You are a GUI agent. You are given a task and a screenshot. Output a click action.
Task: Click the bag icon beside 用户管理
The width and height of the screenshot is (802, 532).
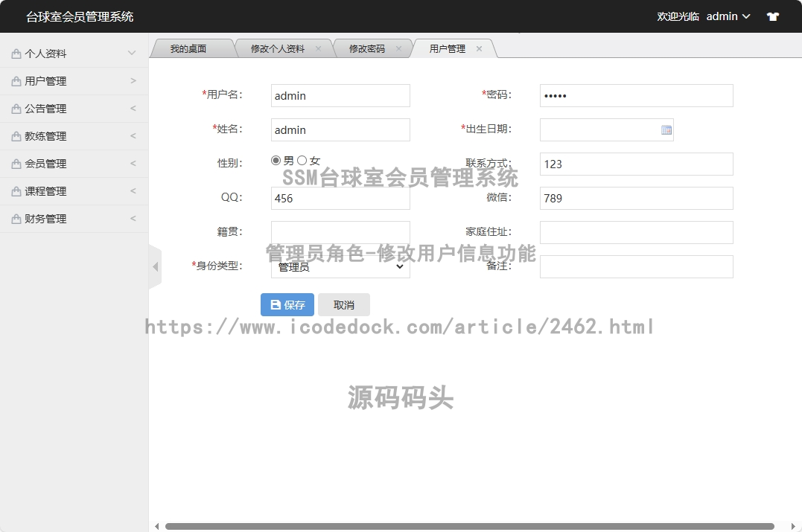16,81
